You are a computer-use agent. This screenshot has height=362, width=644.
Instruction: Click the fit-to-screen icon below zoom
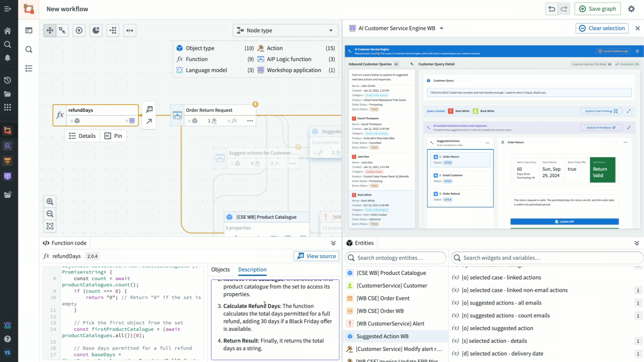pos(50,226)
